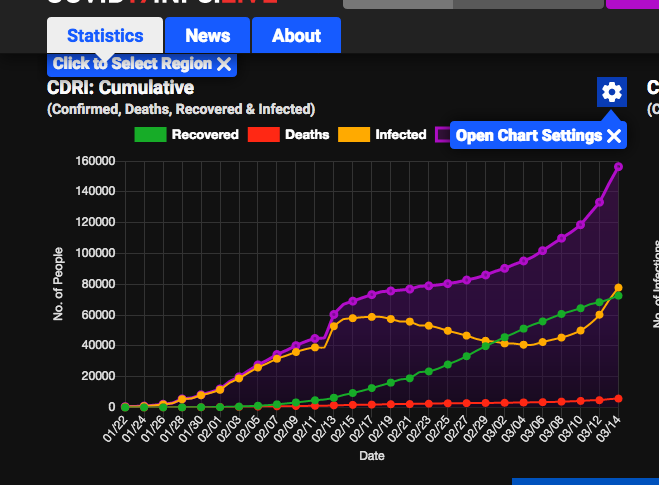Click the 'Click to Select Region' tooltip text

pyautogui.click(x=132, y=64)
